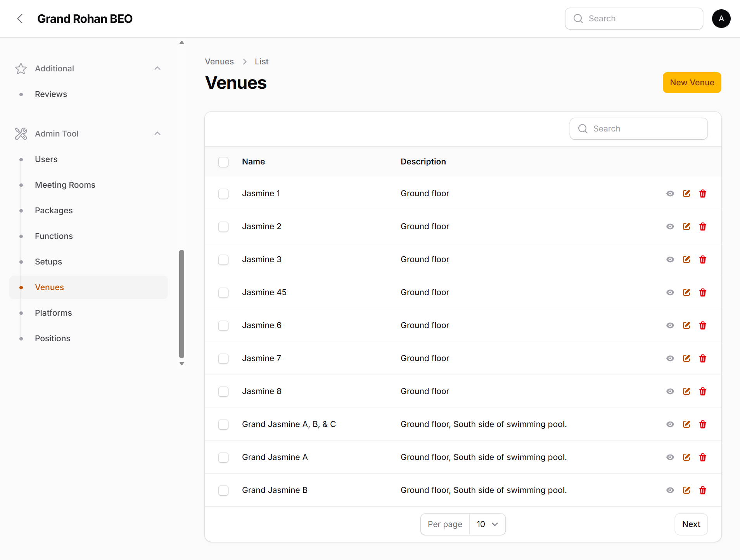Edit Grand Jasmine A, B, & C venue
Screen dimensions: 740x560
[x=686, y=424]
